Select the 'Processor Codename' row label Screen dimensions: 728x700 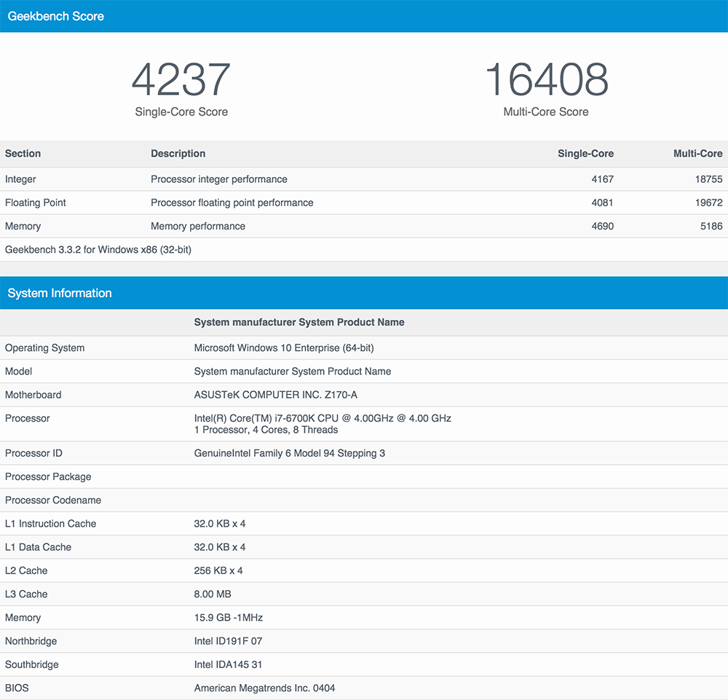(x=53, y=500)
